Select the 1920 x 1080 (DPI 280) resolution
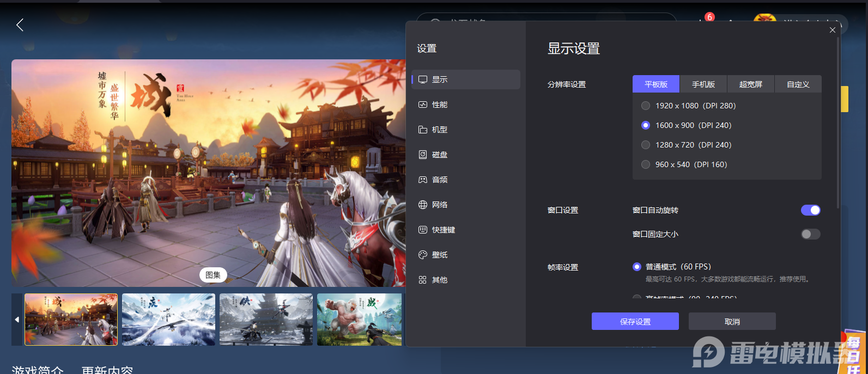This screenshot has width=868, height=374. pos(689,106)
